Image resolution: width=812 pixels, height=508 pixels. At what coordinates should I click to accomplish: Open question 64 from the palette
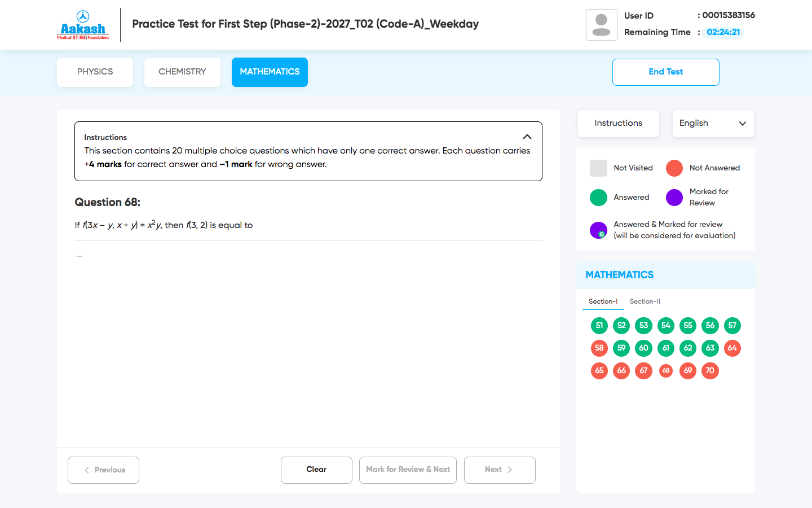(x=732, y=348)
